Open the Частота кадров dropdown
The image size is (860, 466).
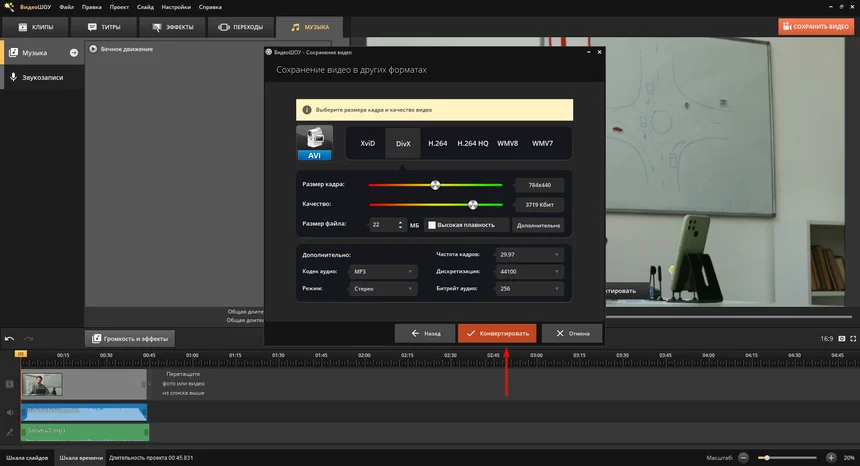pos(529,254)
